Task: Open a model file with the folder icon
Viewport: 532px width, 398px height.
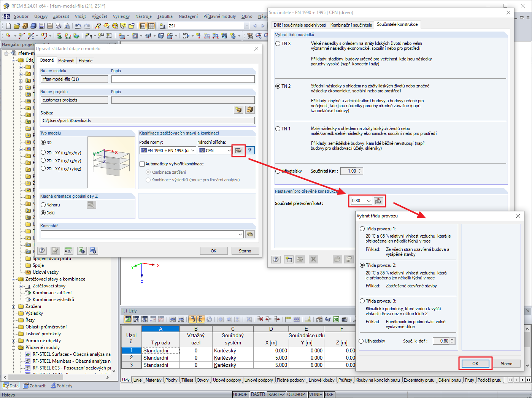Action: (16, 26)
